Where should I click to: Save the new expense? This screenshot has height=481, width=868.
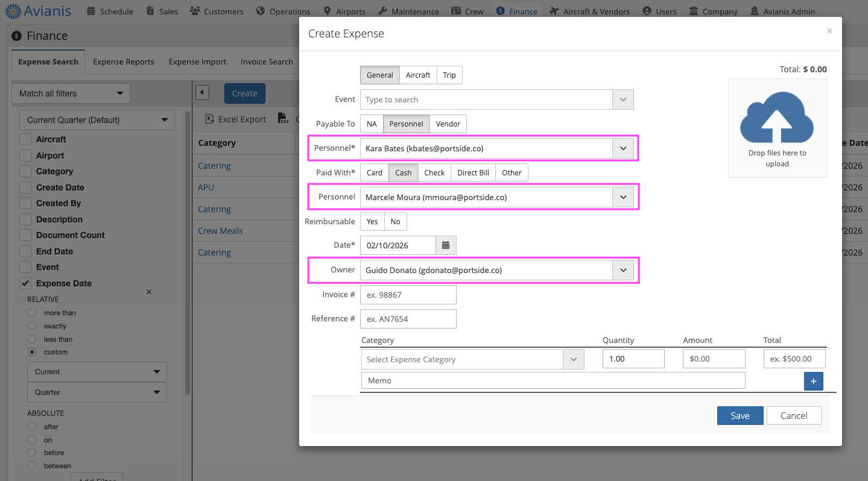(x=740, y=415)
